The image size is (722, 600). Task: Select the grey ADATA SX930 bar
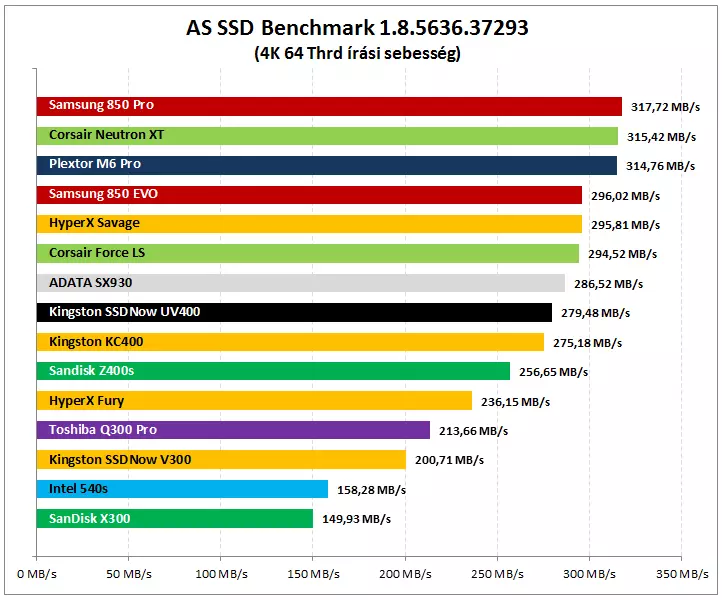(301, 283)
